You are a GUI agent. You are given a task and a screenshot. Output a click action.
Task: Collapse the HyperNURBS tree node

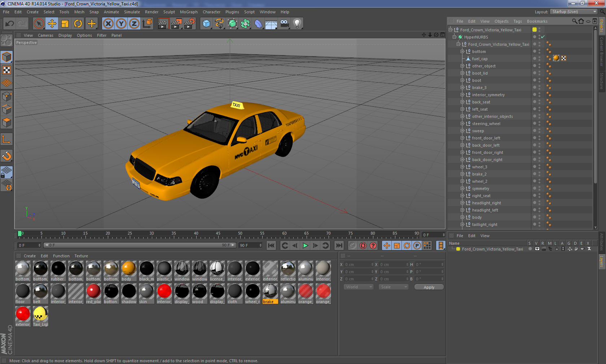pos(454,37)
